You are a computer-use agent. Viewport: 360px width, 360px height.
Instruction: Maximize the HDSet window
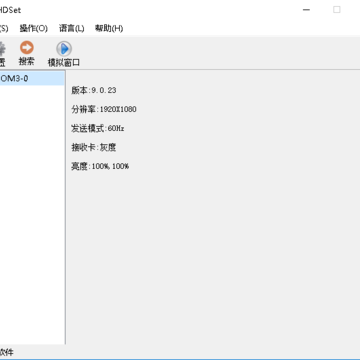337,10
